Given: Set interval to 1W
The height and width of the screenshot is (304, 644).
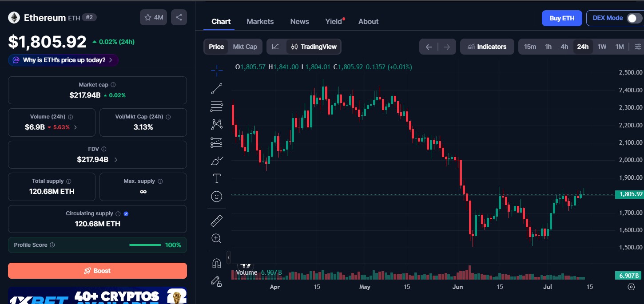Looking at the screenshot, I should pyautogui.click(x=602, y=47).
